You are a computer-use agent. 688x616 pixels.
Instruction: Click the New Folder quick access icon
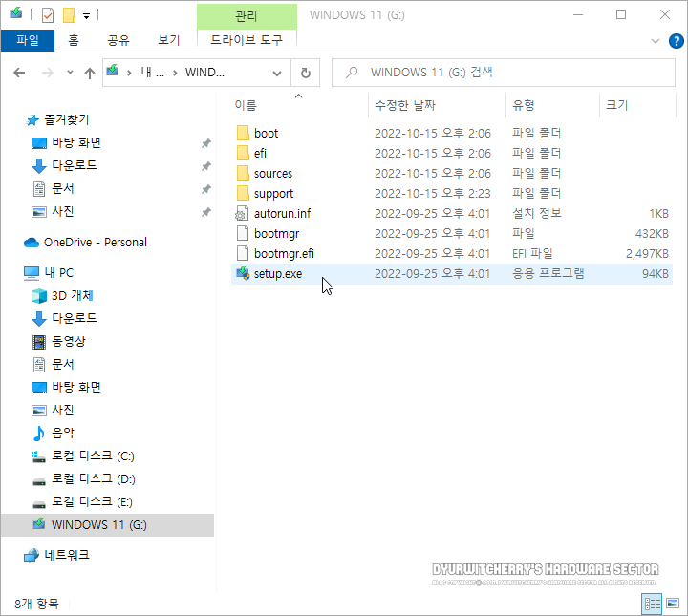pos(69,15)
